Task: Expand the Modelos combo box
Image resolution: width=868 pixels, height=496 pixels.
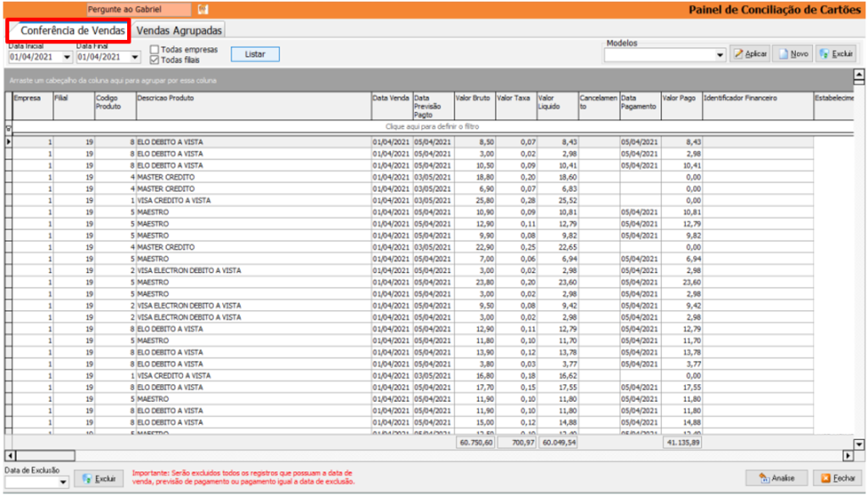Action: [720, 55]
